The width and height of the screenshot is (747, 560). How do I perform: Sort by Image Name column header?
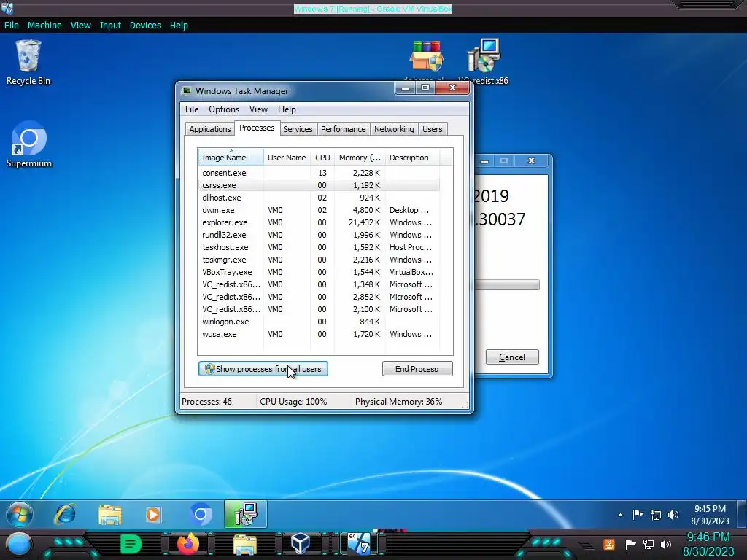coord(231,157)
